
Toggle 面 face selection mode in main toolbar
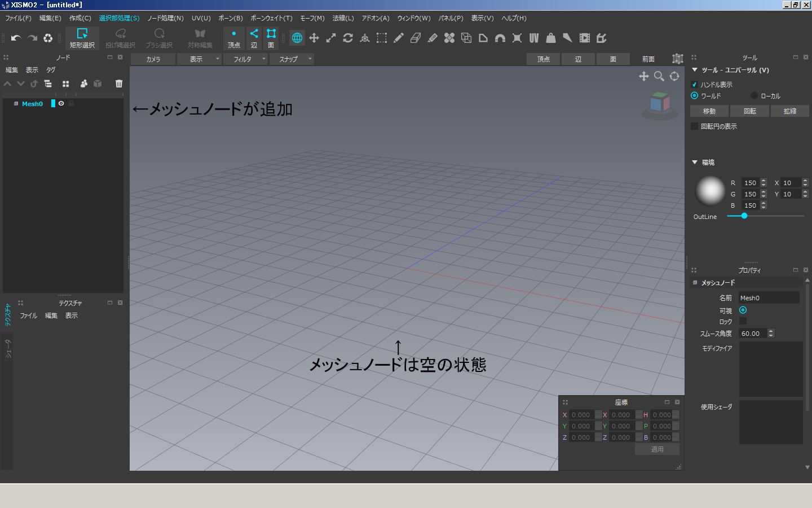[x=271, y=38]
